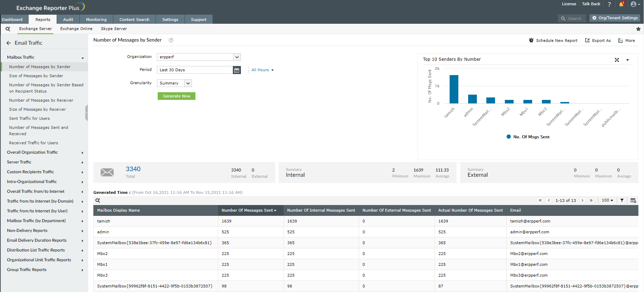This screenshot has width=644, height=292.
Task: Expand the All Hours dropdown
Action: coord(263,70)
